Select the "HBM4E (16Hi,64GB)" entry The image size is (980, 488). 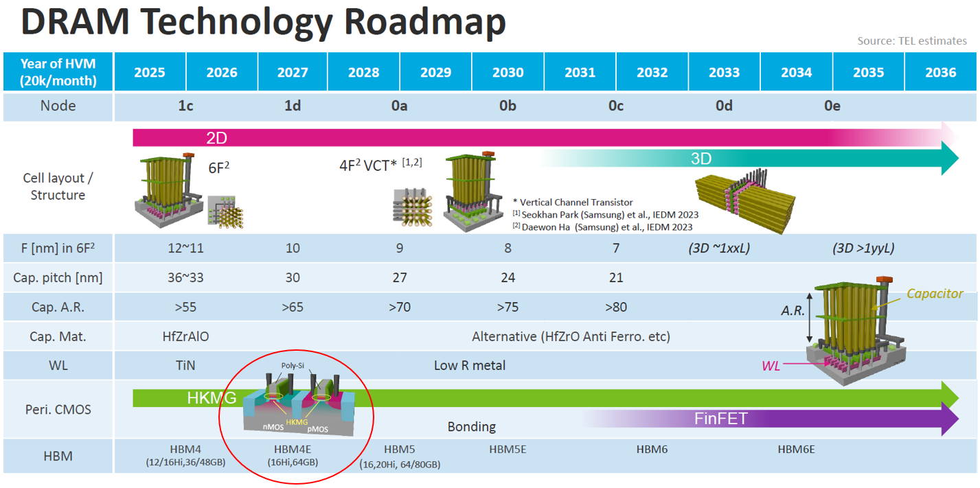click(293, 455)
